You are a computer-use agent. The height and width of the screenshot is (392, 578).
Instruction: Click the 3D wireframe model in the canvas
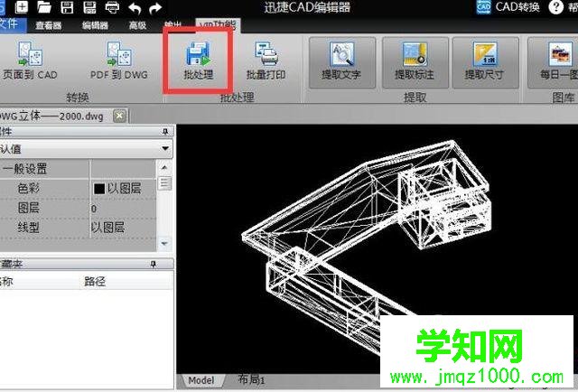tap(367, 247)
